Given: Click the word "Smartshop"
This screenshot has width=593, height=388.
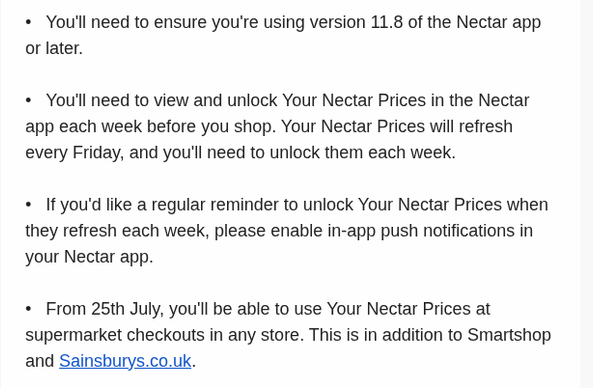Looking at the screenshot, I should (x=509, y=335).
